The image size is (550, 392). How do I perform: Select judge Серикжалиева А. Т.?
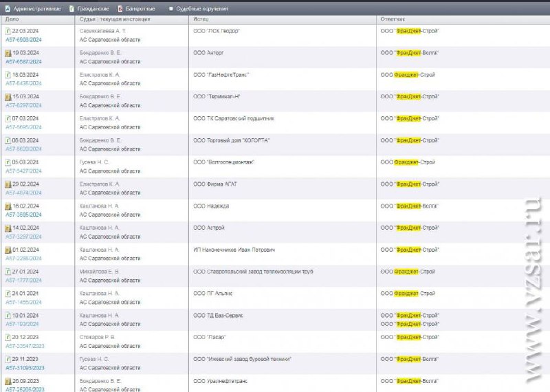coord(102,31)
